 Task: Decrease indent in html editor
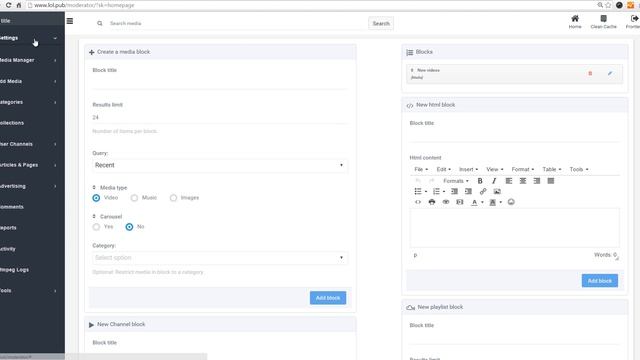coord(454,191)
